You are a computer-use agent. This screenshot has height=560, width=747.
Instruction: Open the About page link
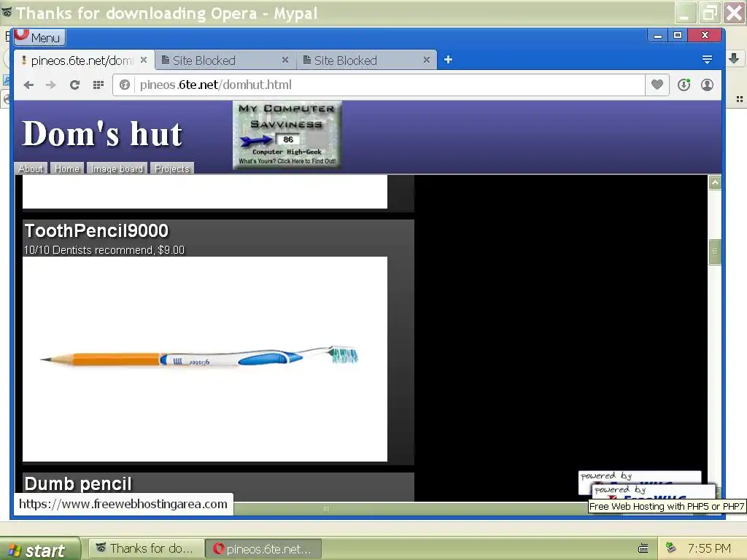coord(31,168)
